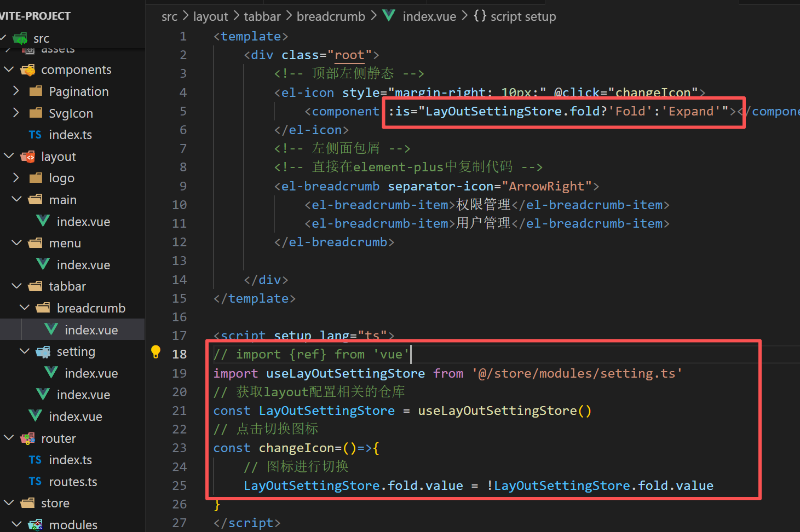Viewport: 800px width, 532px height.
Task: Click the layout folder icon
Action: pyautogui.click(x=28, y=157)
